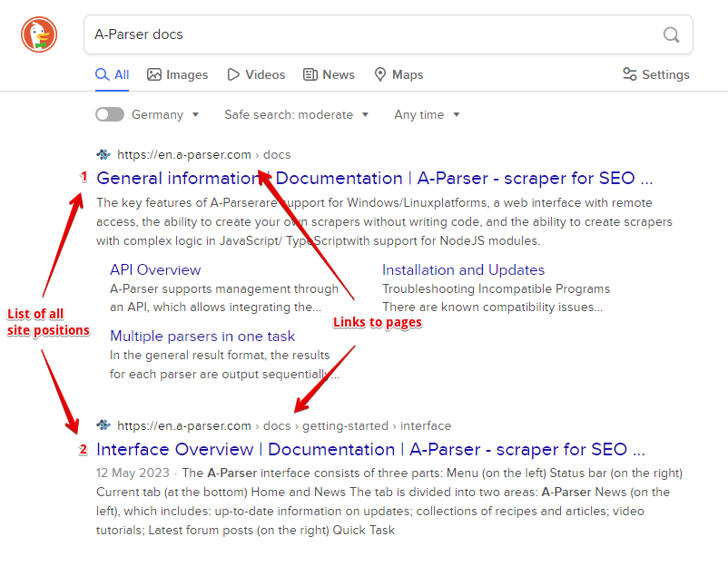728x566 pixels.
Task: Open the Any time filter dropdown
Action: 427,114
